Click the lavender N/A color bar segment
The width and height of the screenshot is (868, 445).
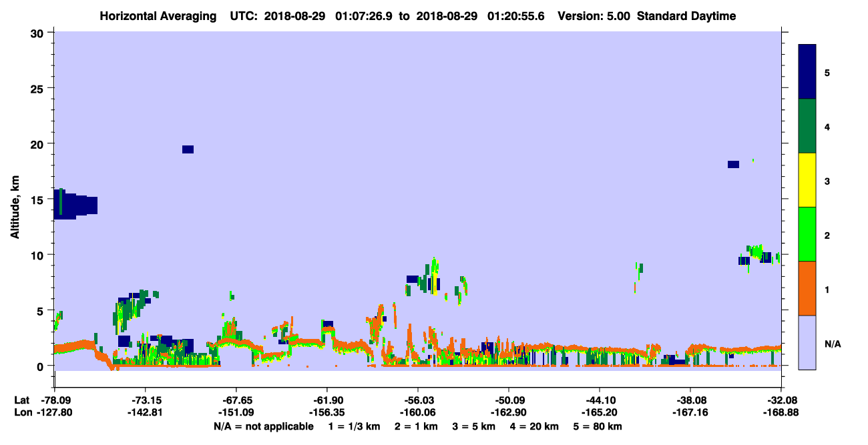[x=807, y=342]
